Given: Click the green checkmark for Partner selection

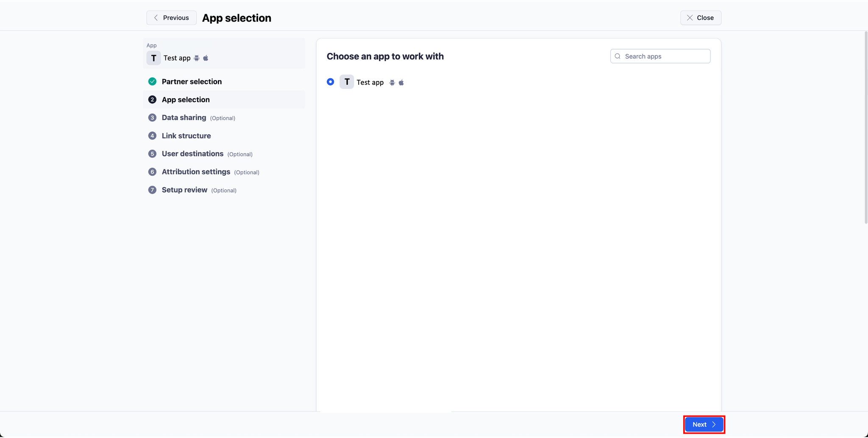Looking at the screenshot, I should coord(152,81).
